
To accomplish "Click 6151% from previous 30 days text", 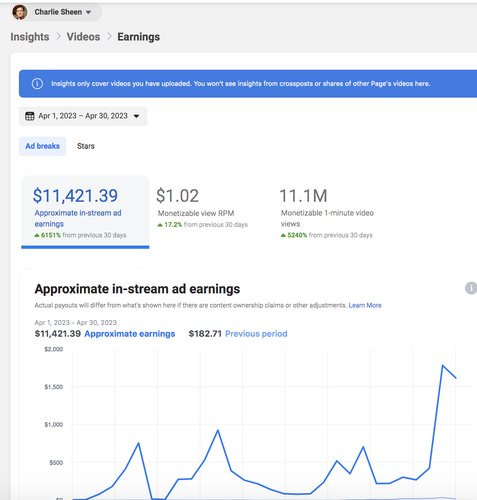I will click(80, 235).
